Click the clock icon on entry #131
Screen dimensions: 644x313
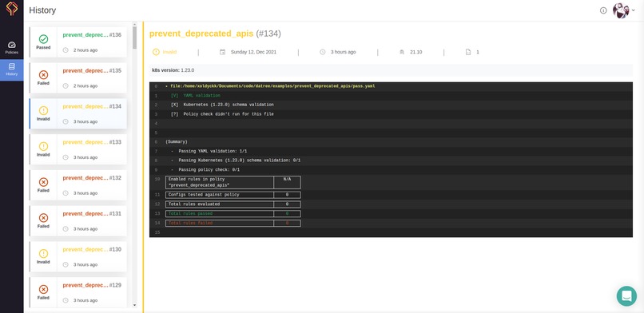66,228
